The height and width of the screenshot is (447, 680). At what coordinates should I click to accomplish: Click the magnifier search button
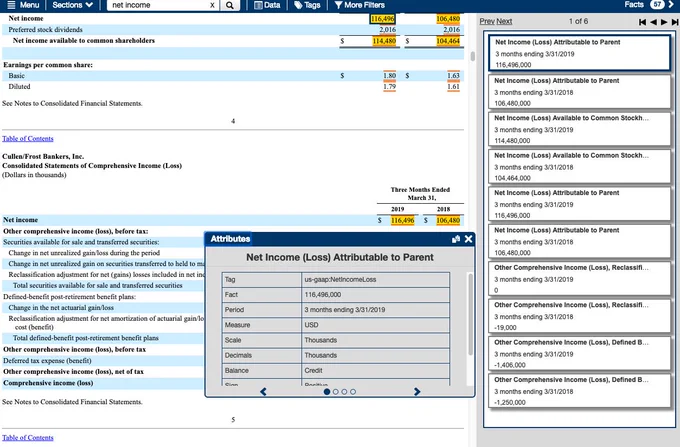[x=230, y=5]
